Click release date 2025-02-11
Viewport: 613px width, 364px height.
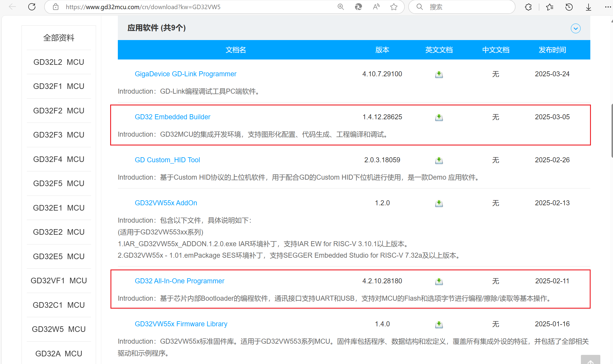click(552, 281)
